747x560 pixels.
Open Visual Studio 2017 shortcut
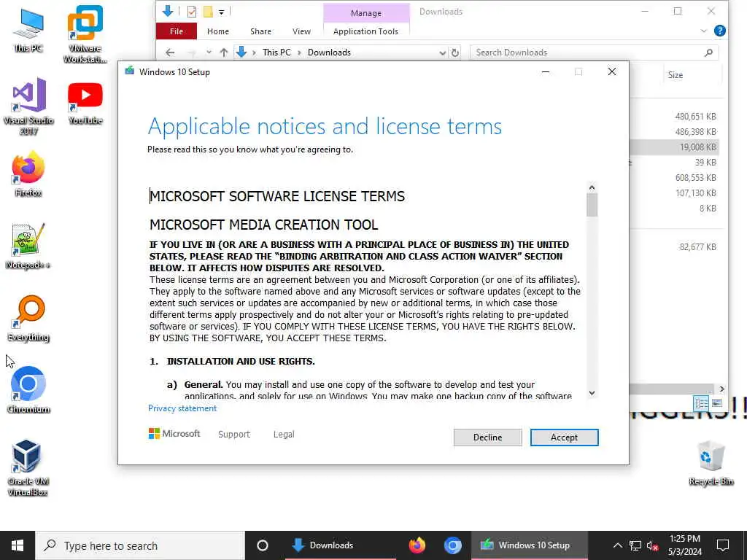point(28,106)
